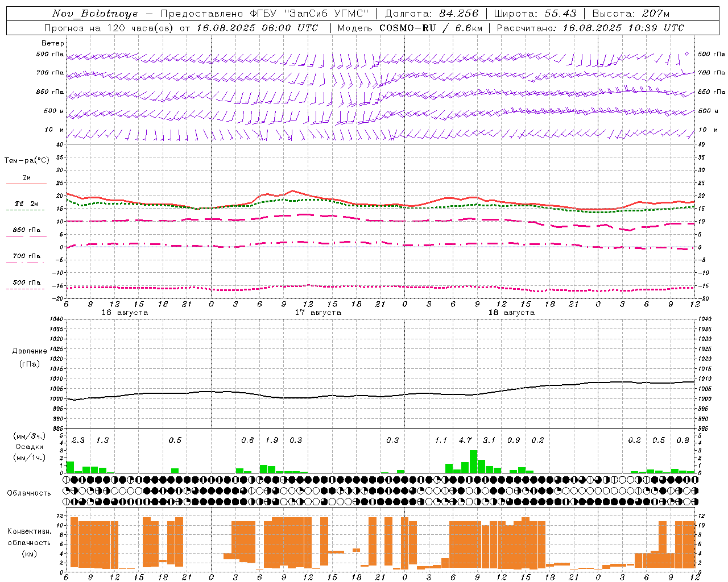Click the 16 августа date label

pyautogui.click(x=125, y=313)
